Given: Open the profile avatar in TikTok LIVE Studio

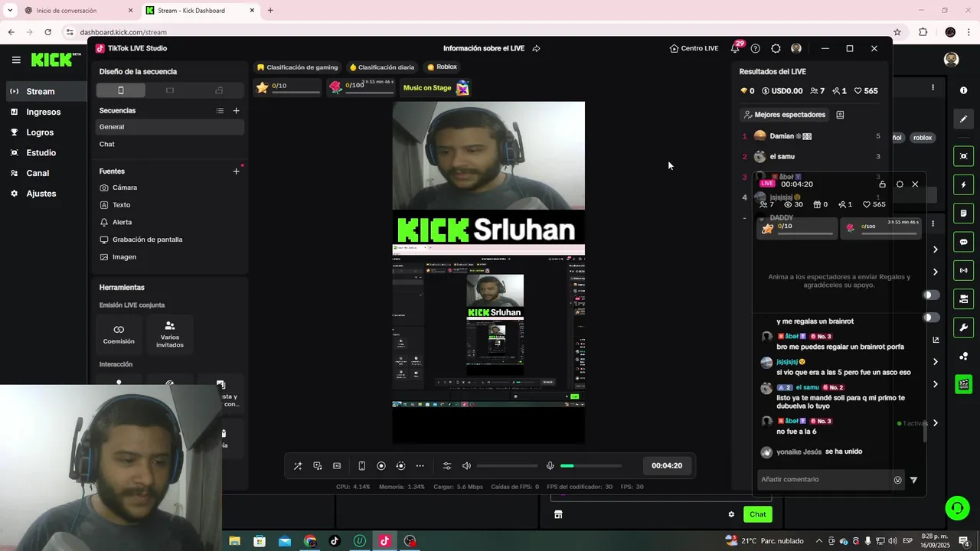Looking at the screenshot, I should pyautogui.click(x=796, y=48).
